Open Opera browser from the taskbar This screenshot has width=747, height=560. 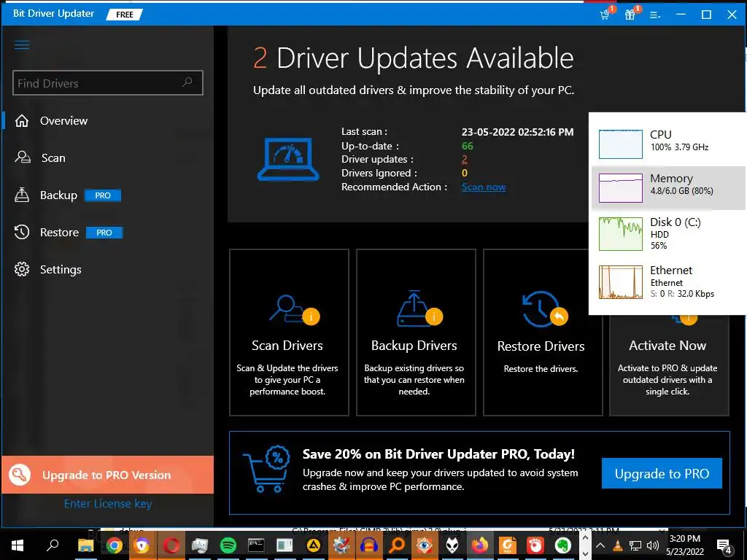[x=171, y=545]
